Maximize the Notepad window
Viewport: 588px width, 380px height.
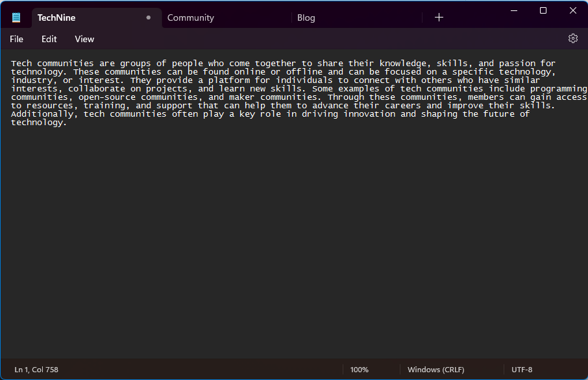point(543,10)
